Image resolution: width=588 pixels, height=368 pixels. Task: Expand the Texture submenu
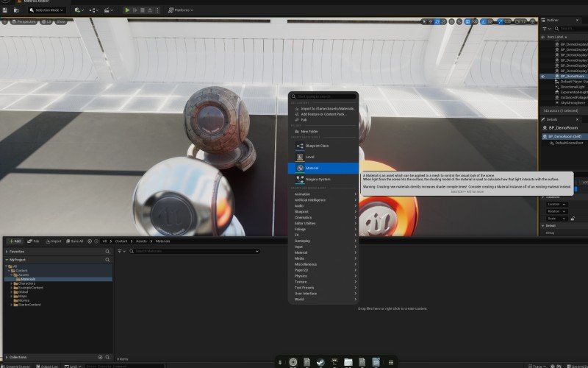pyautogui.click(x=324, y=282)
